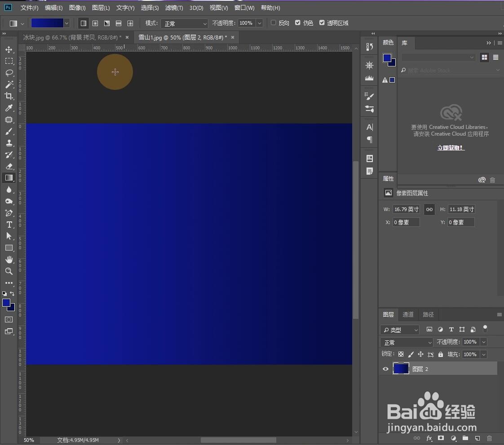Expand the options bar 不透明度 arrow
504x445 pixels.
259,23
